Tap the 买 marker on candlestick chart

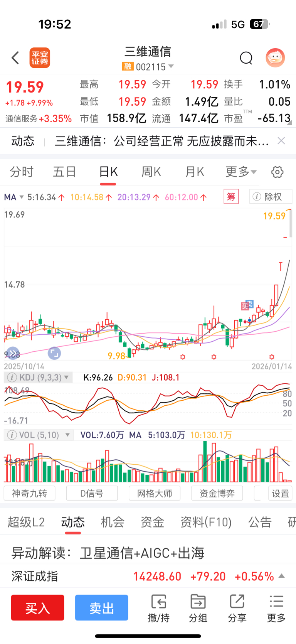point(245,306)
